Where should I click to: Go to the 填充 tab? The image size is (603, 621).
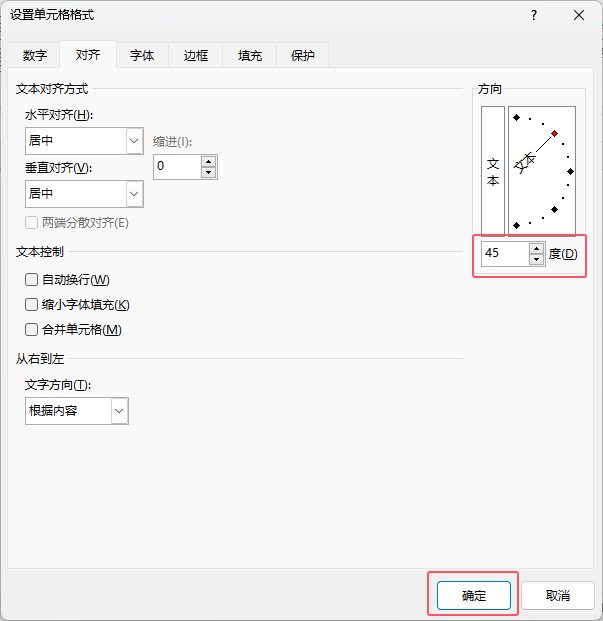250,56
